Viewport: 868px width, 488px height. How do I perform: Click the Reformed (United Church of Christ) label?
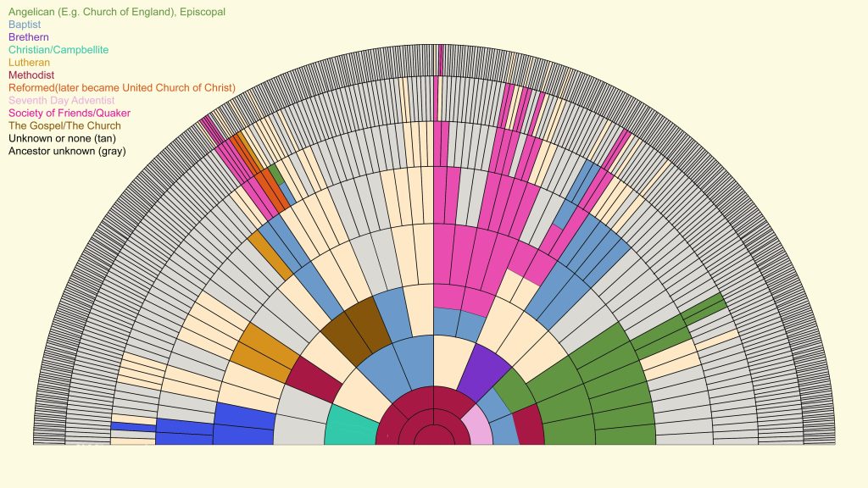122,88
